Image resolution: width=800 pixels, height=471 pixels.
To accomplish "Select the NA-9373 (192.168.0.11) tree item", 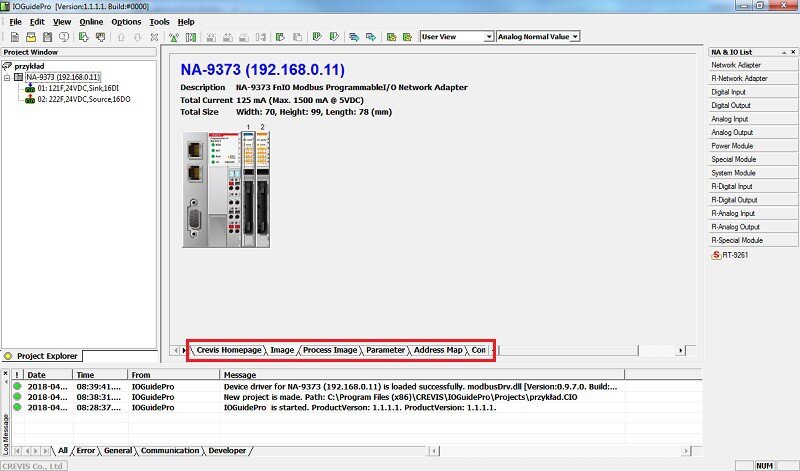I will tap(63, 77).
